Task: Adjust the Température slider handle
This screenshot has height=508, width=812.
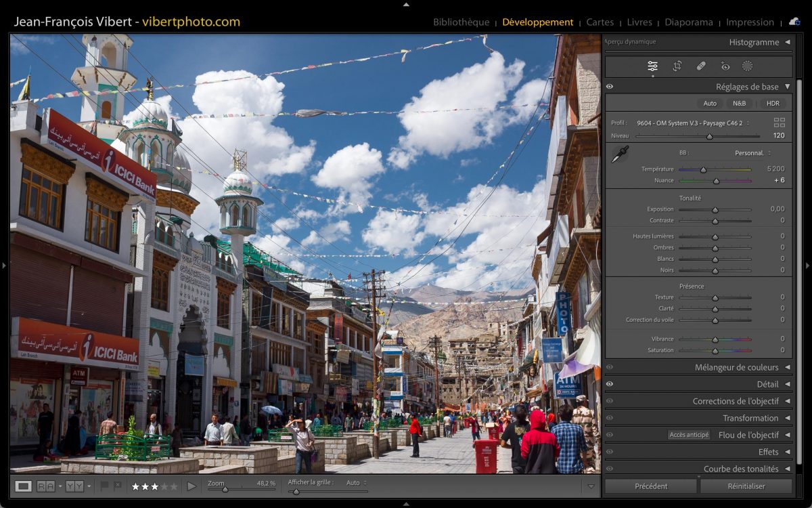Action: point(703,169)
